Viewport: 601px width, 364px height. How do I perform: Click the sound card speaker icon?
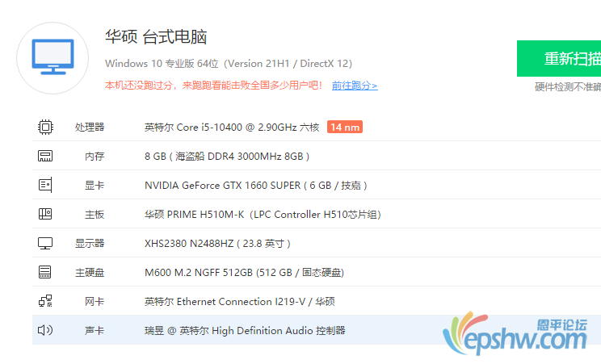(45, 330)
